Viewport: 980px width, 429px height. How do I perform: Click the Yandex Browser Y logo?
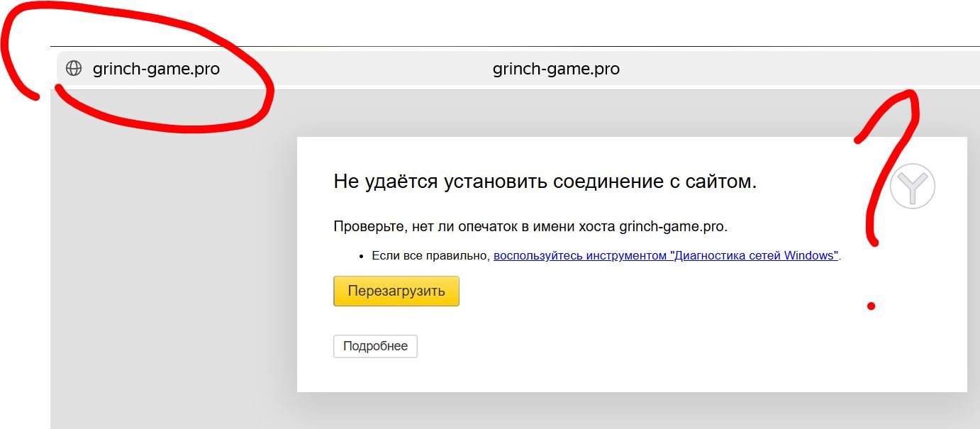(x=913, y=186)
